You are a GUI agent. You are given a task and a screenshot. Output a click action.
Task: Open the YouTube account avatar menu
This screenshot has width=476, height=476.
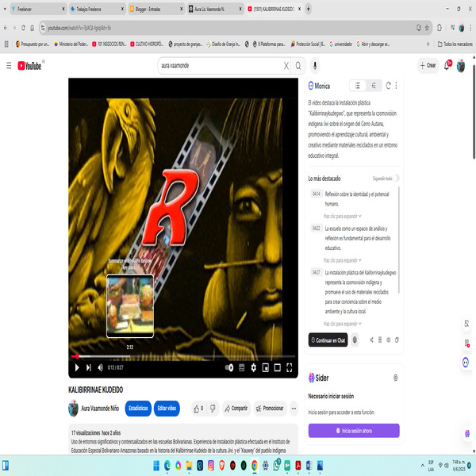point(461,66)
